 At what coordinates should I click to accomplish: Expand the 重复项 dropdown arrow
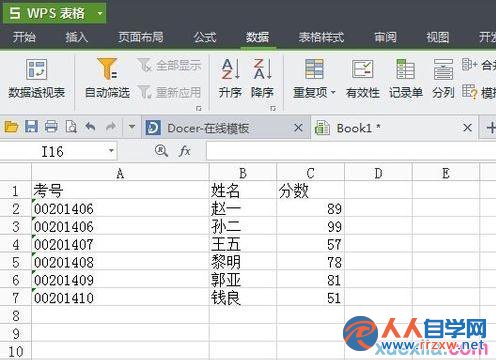coord(333,92)
